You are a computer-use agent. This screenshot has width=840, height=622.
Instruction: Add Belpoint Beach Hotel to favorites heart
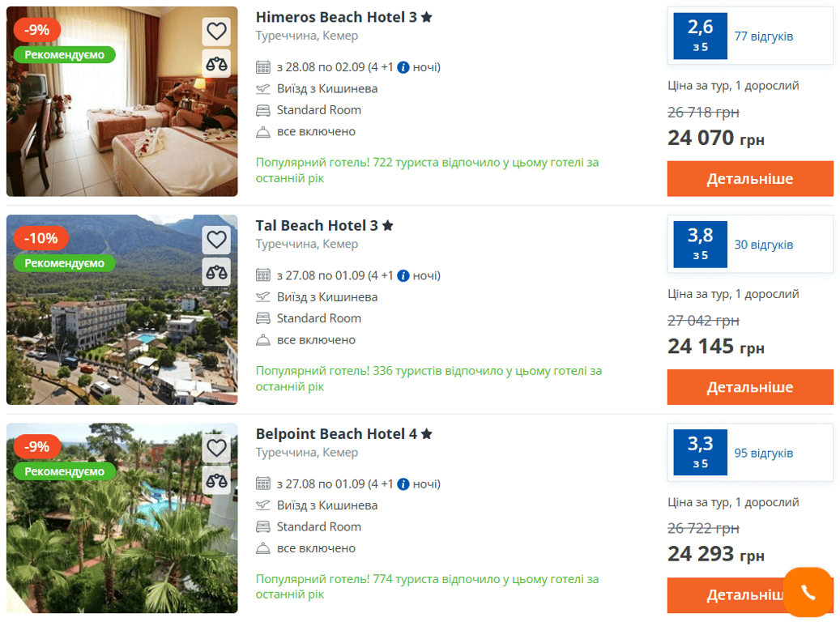pyautogui.click(x=216, y=448)
